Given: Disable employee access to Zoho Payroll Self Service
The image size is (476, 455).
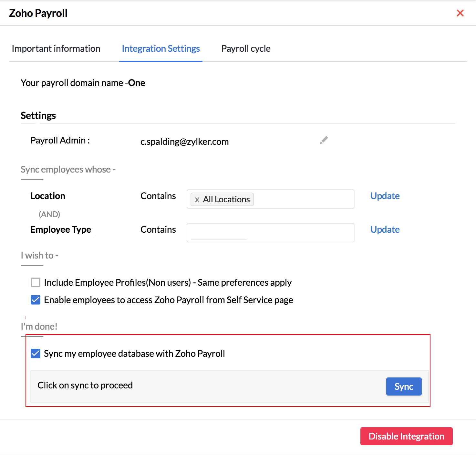Looking at the screenshot, I should click(36, 300).
